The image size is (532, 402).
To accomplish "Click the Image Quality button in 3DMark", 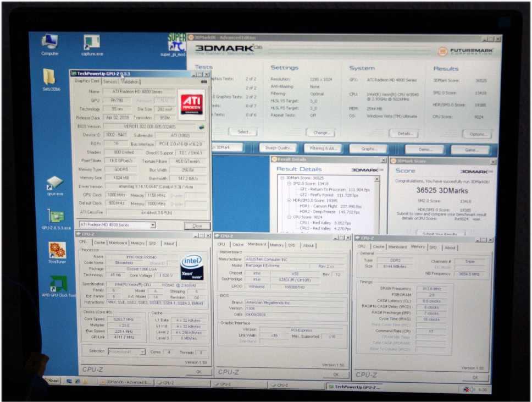I will pyautogui.click(x=278, y=148).
